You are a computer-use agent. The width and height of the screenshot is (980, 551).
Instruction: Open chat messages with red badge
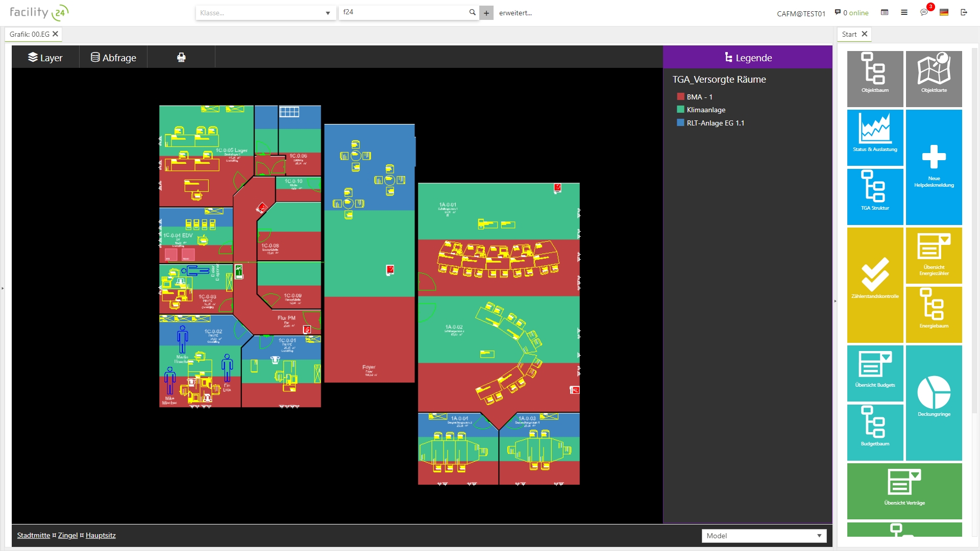pos(924,12)
